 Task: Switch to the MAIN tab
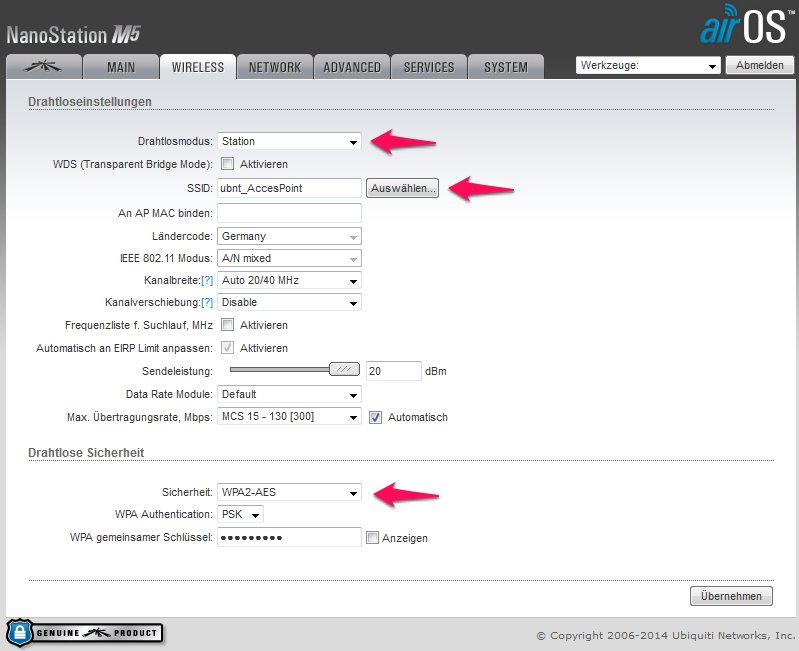click(x=121, y=67)
